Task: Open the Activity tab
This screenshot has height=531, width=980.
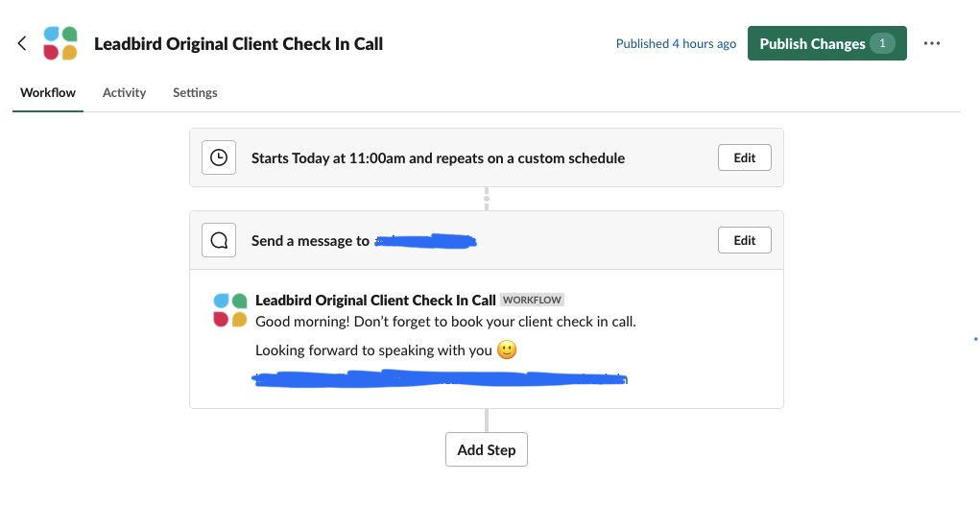Action: (x=125, y=92)
